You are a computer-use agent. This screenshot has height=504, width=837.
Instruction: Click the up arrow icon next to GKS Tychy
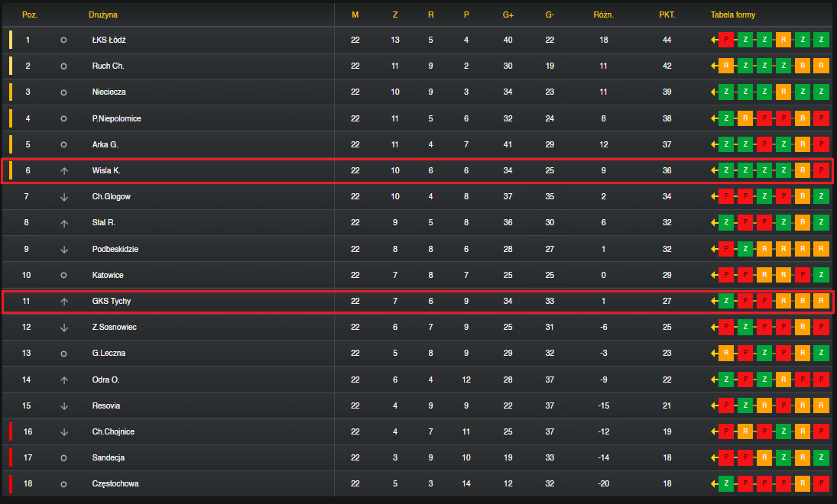[x=64, y=302]
